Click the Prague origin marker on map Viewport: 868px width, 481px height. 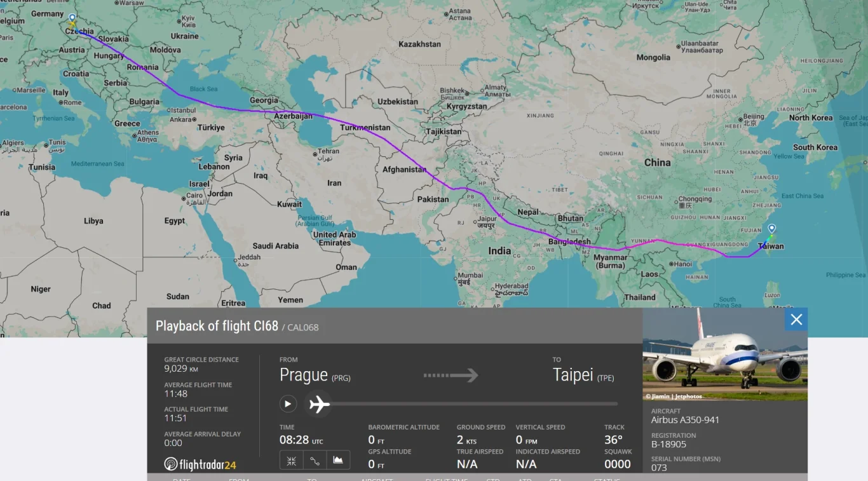tap(72, 20)
